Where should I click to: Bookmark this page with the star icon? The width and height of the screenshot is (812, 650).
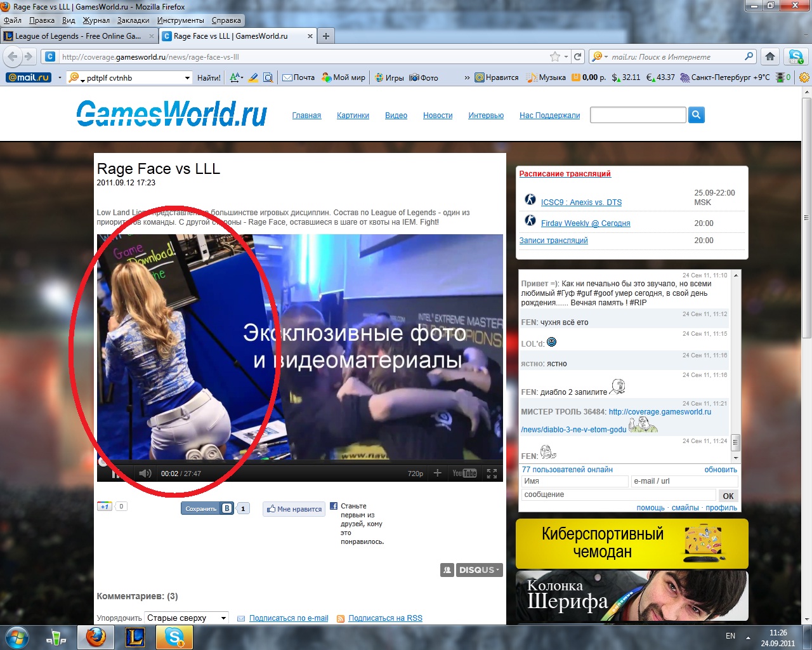click(x=555, y=56)
